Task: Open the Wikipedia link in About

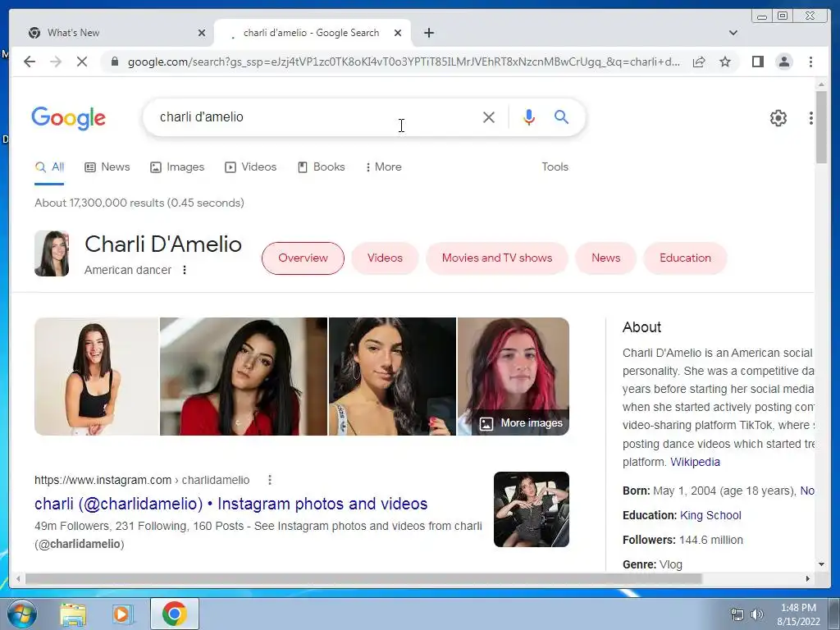Action: coord(695,463)
